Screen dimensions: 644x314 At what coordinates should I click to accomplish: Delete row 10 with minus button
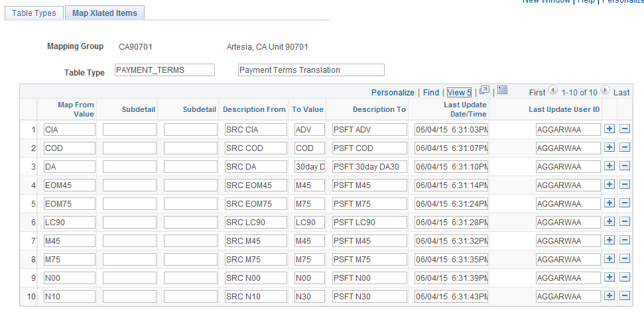pos(624,296)
